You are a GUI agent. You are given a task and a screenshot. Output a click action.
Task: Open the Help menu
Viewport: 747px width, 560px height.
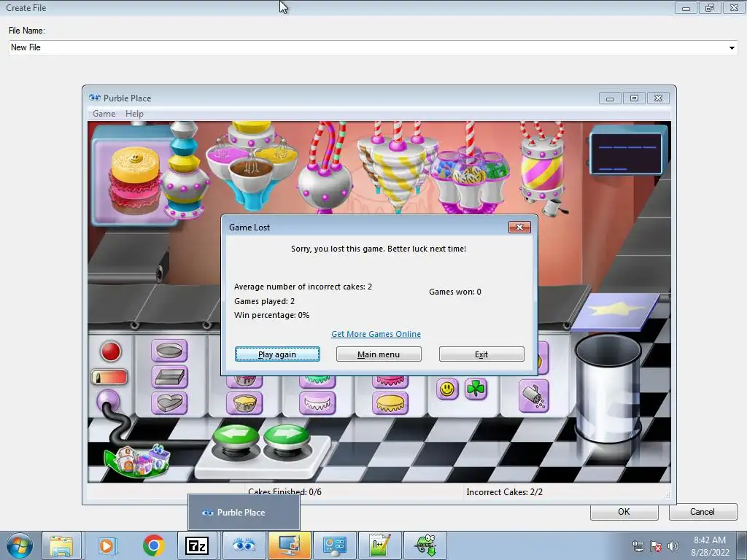tap(134, 113)
